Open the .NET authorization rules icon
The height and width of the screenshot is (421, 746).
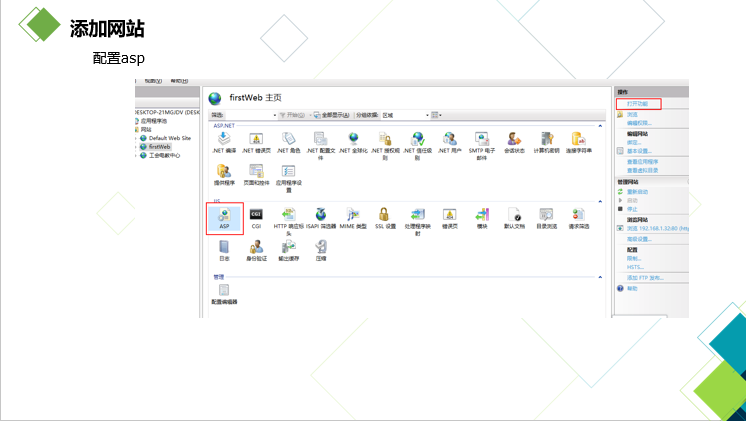[385, 146]
